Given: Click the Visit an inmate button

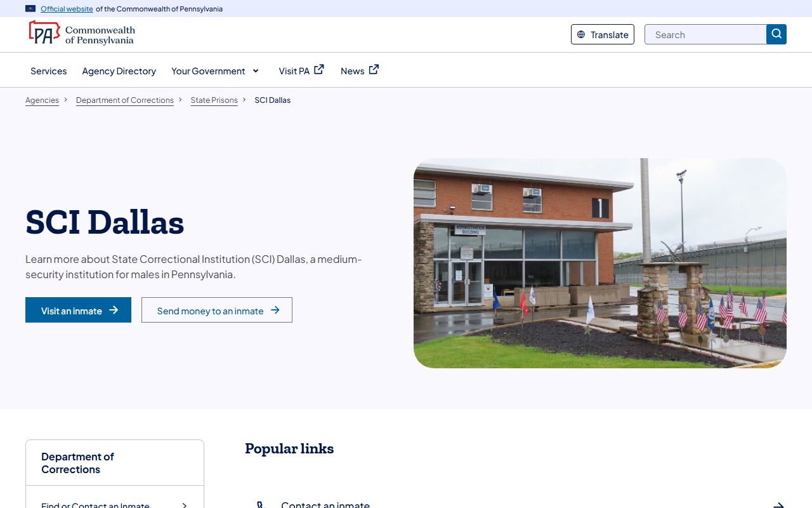Looking at the screenshot, I should [x=78, y=310].
